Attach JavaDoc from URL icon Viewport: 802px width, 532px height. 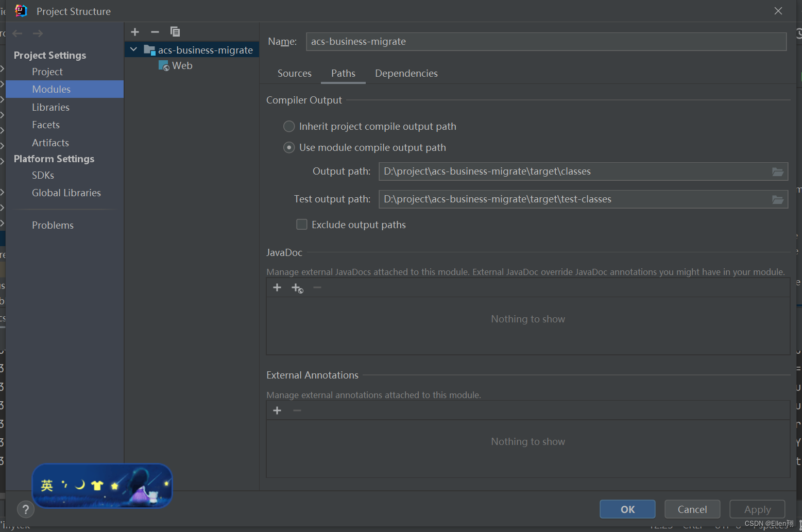[297, 287]
